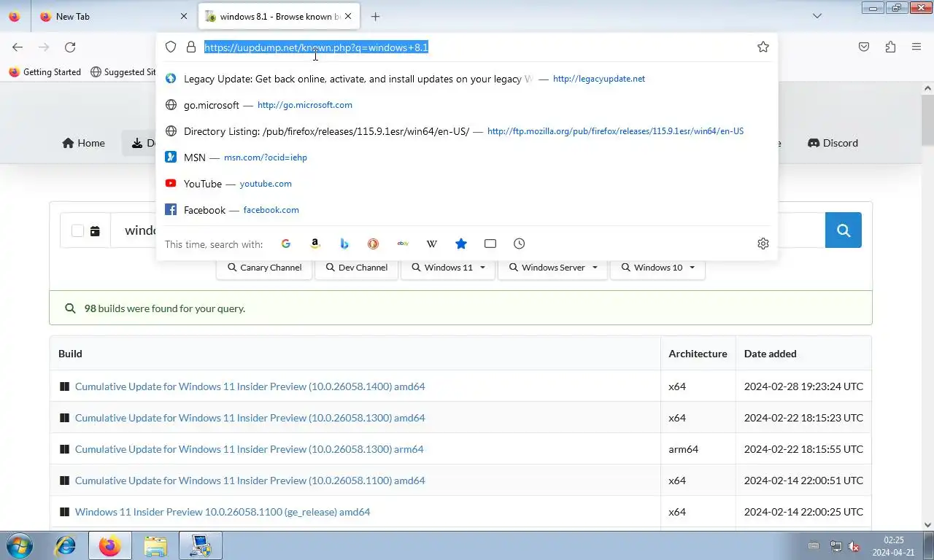
Task: Select YouTube suggestion
Action: [x=467, y=184]
